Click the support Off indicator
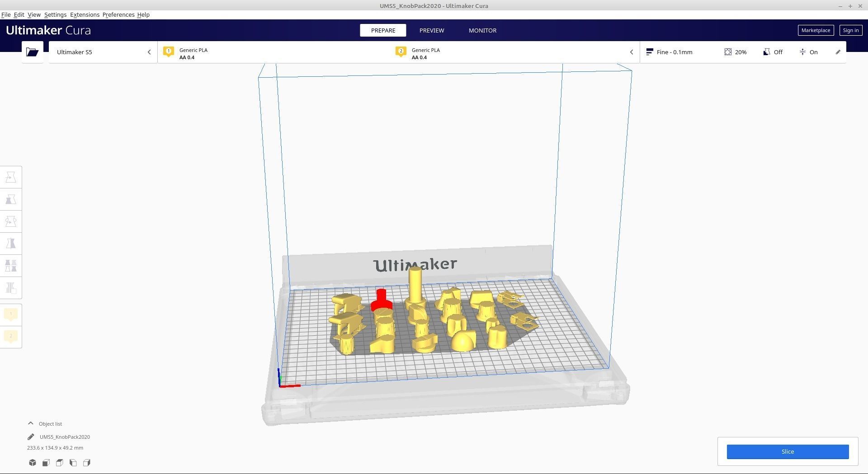This screenshot has width=868, height=474. 773,52
